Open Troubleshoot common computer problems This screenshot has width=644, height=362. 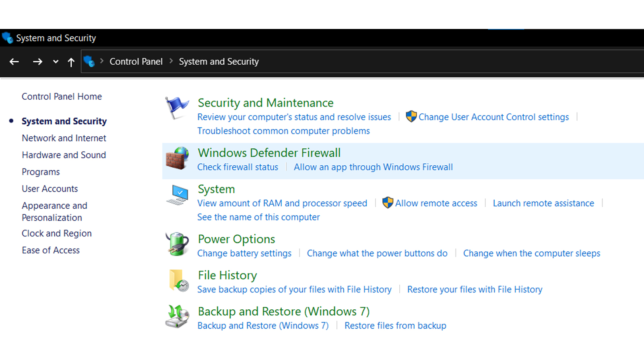pos(283,131)
